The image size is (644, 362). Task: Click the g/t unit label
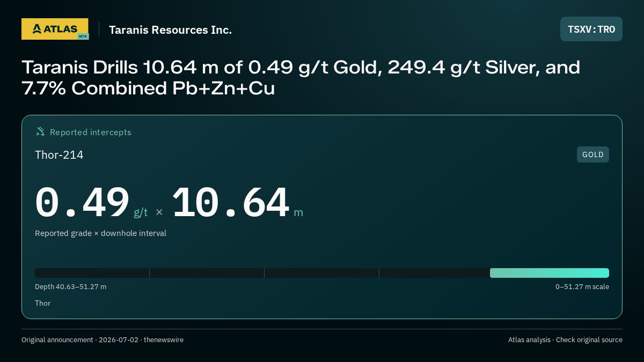click(x=141, y=212)
